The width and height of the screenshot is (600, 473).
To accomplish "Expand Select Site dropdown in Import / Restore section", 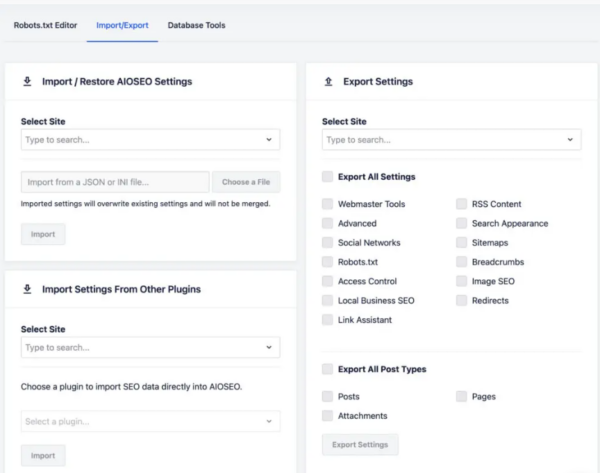I will pos(150,140).
